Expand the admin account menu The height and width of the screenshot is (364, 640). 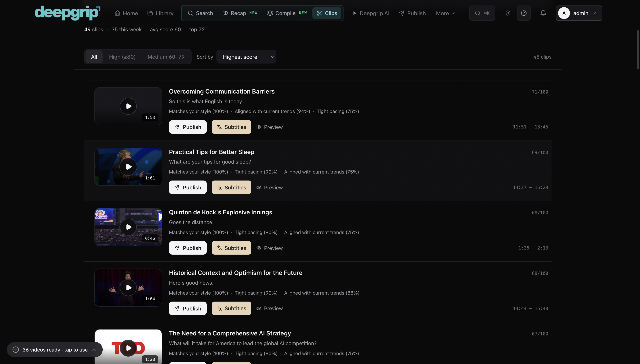pyautogui.click(x=579, y=13)
